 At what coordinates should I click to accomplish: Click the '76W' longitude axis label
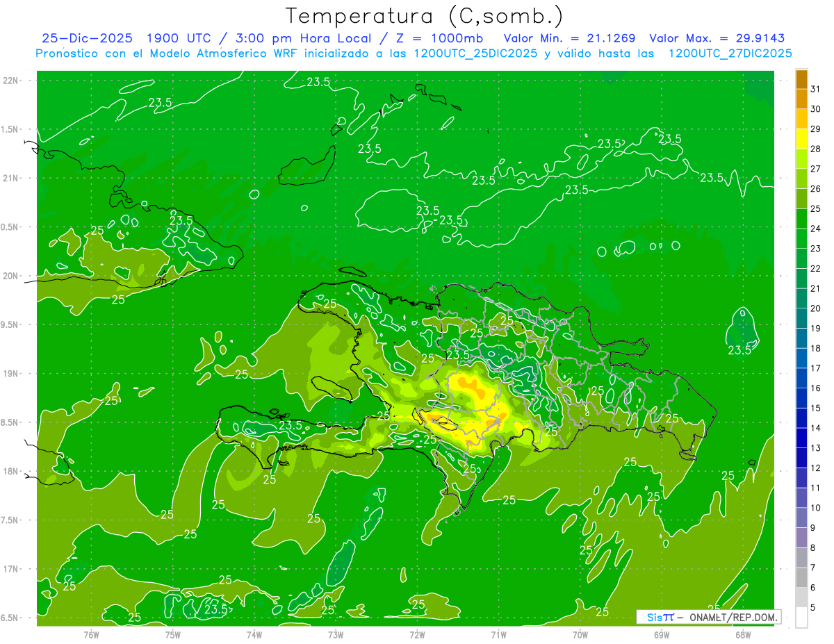tap(91, 634)
